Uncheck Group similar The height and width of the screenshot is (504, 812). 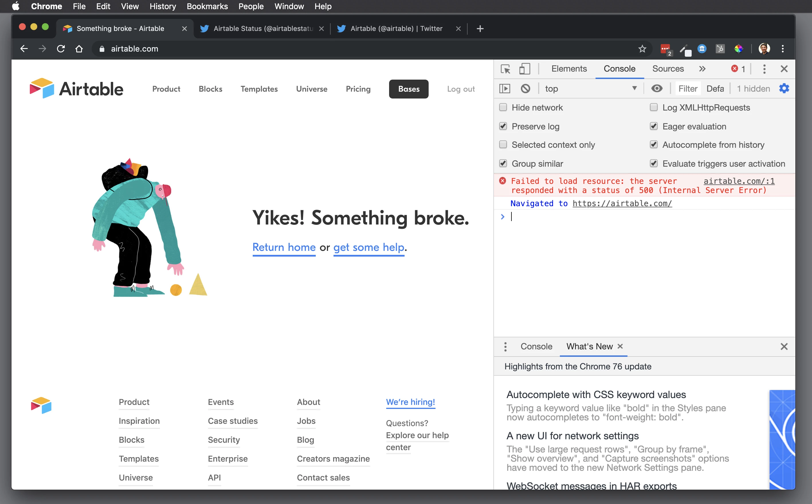[503, 164]
